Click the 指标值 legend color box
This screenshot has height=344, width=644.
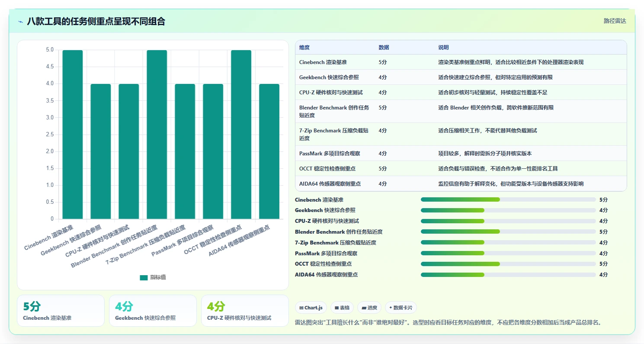point(144,277)
